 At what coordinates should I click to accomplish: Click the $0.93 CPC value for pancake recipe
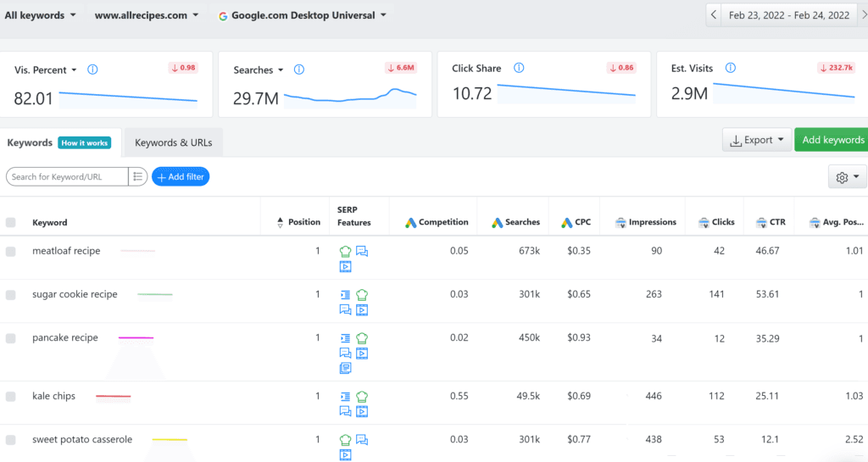click(x=578, y=337)
